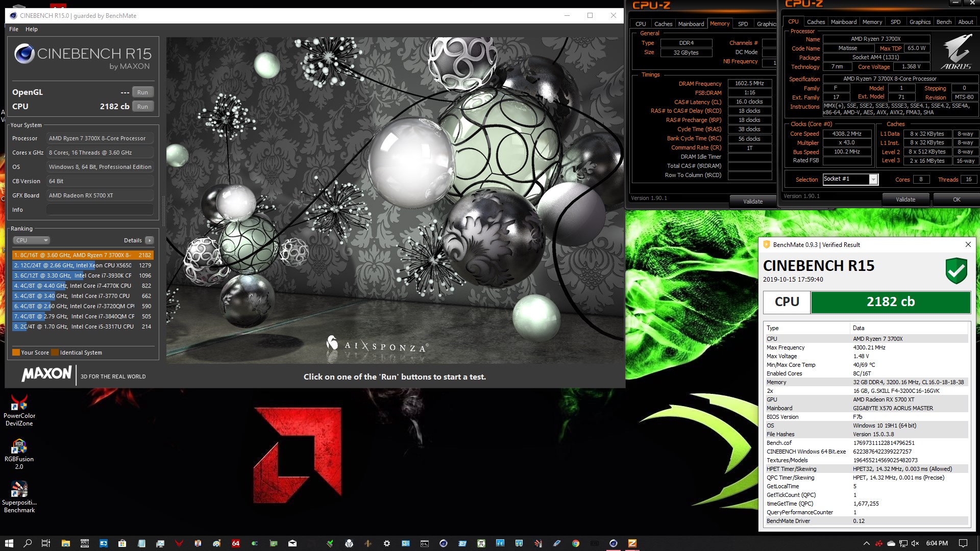Select ranking row Intel Core i7-4770K
Viewport: 980px width, 551px height.
pyautogui.click(x=83, y=286)
